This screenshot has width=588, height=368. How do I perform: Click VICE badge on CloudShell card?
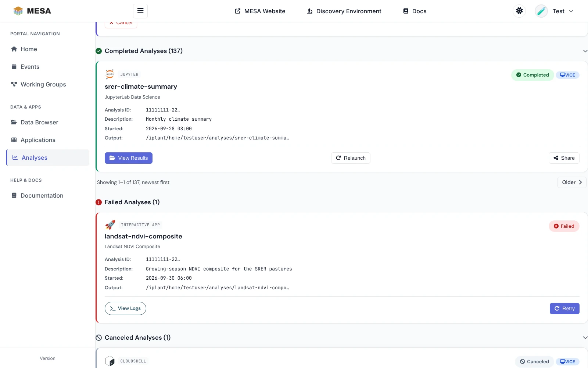click(x=567, y=362)
